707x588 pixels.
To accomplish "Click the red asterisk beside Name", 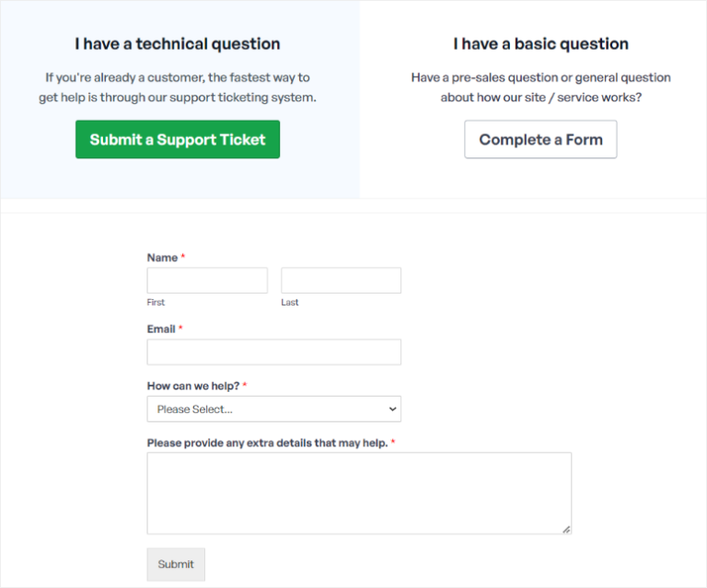I will click(183, 258).
